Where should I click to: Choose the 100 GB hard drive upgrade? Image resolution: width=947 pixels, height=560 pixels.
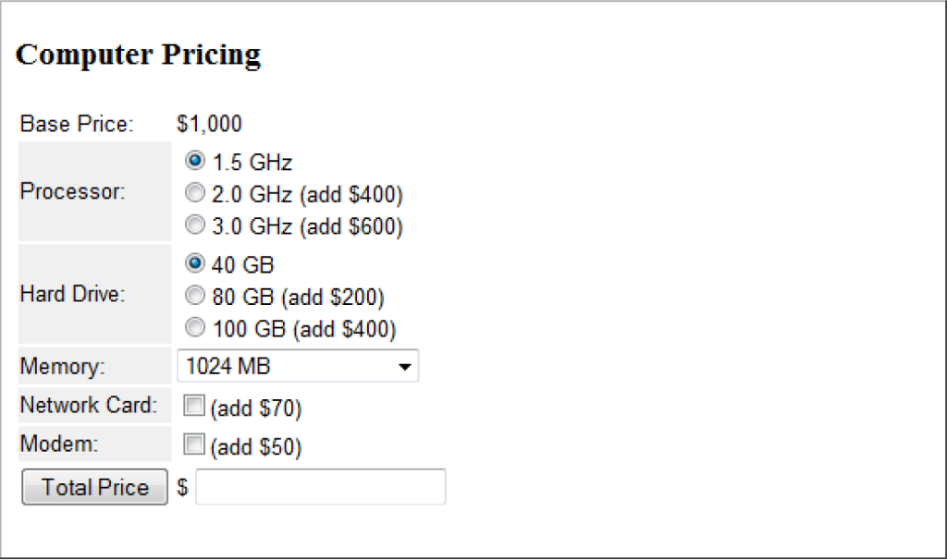(x=195, y=327)
